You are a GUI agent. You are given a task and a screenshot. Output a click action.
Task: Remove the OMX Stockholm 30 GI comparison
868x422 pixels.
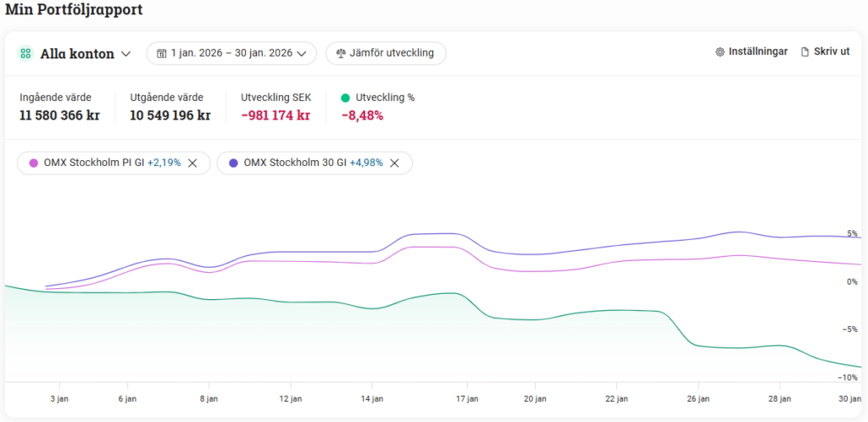(394, 163)
